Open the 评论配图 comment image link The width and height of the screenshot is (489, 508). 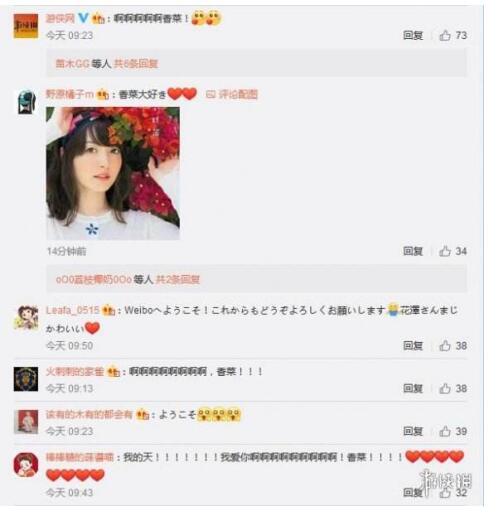click(x=232, y=94)
